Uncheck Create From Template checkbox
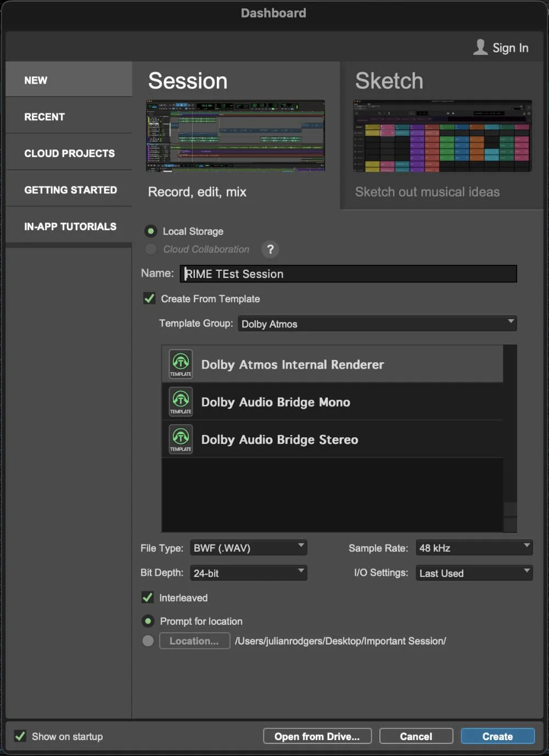549x756 pixels. (149, 298)
